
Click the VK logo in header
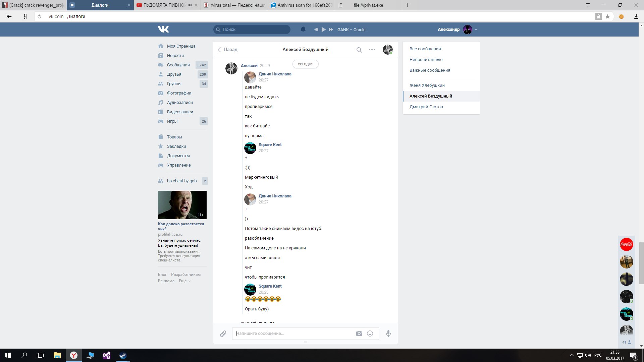point(163,29)
